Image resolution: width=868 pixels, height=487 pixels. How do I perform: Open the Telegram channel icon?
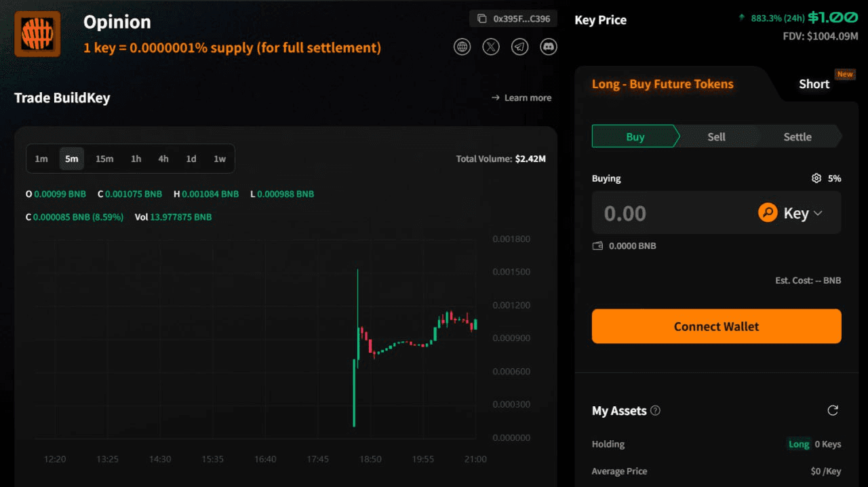(519, 47)
